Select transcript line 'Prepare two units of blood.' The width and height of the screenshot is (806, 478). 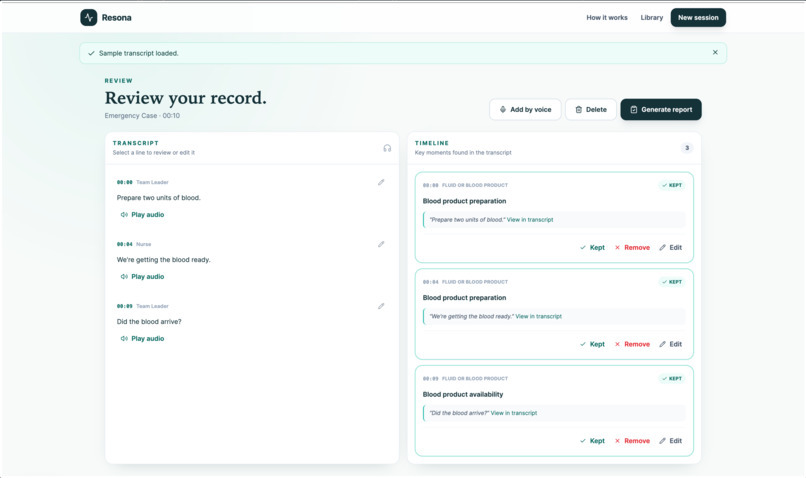[158, 198]
